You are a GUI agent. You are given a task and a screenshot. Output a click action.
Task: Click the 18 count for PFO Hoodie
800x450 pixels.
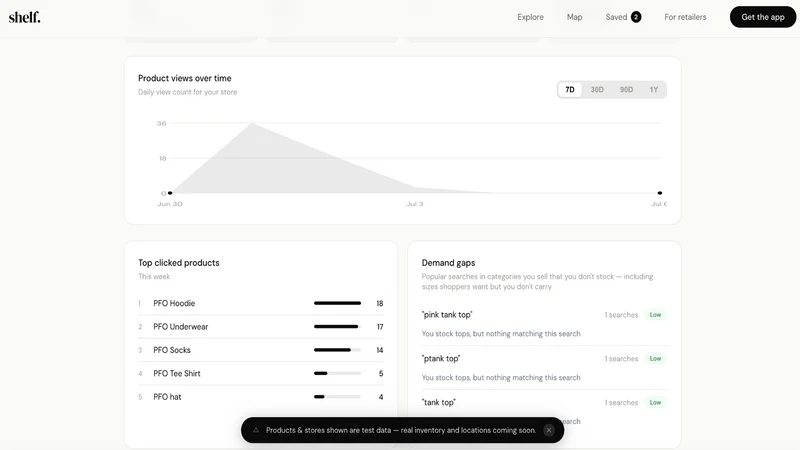(x=380, y=303)
